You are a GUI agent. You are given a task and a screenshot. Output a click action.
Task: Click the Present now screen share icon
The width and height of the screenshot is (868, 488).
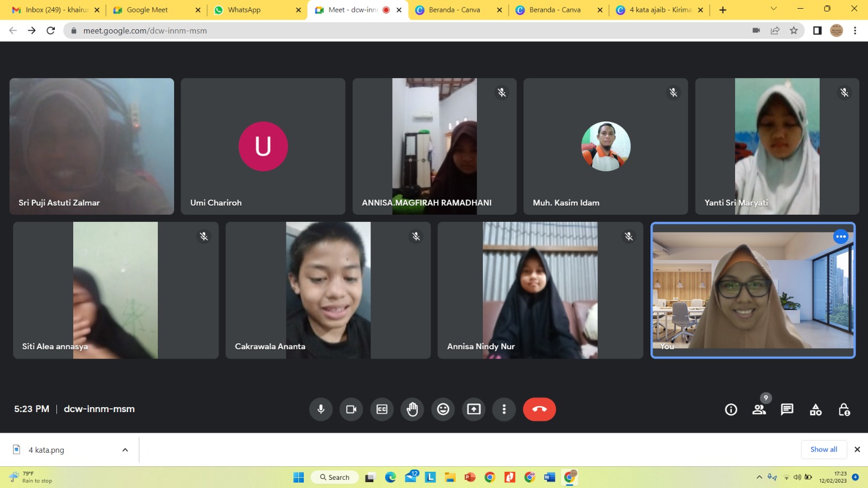coord(474,409)
